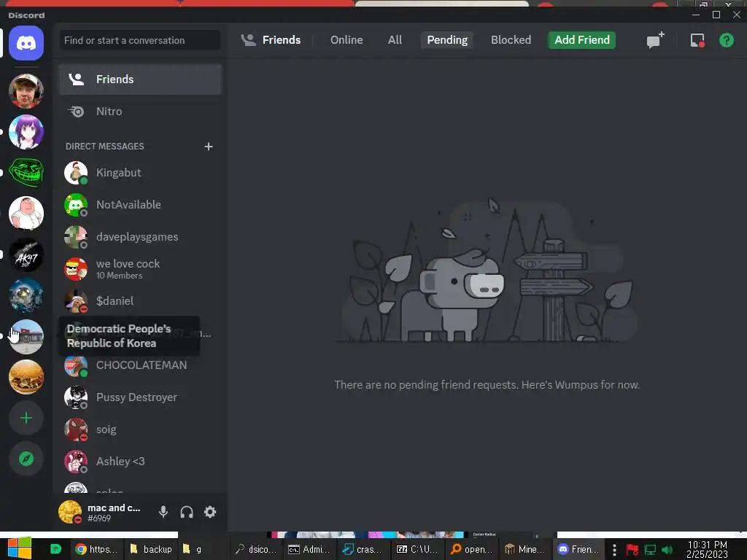Select the Pending tab
The width and height of the screenshot is (747, 560).
click(447, 40)
